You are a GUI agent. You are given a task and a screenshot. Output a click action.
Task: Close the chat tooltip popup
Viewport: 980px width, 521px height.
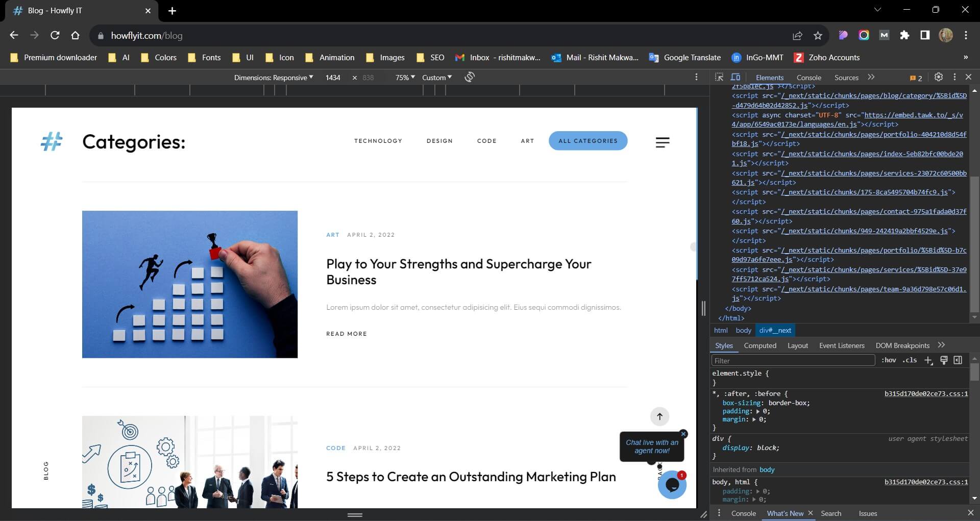(683, 434)
